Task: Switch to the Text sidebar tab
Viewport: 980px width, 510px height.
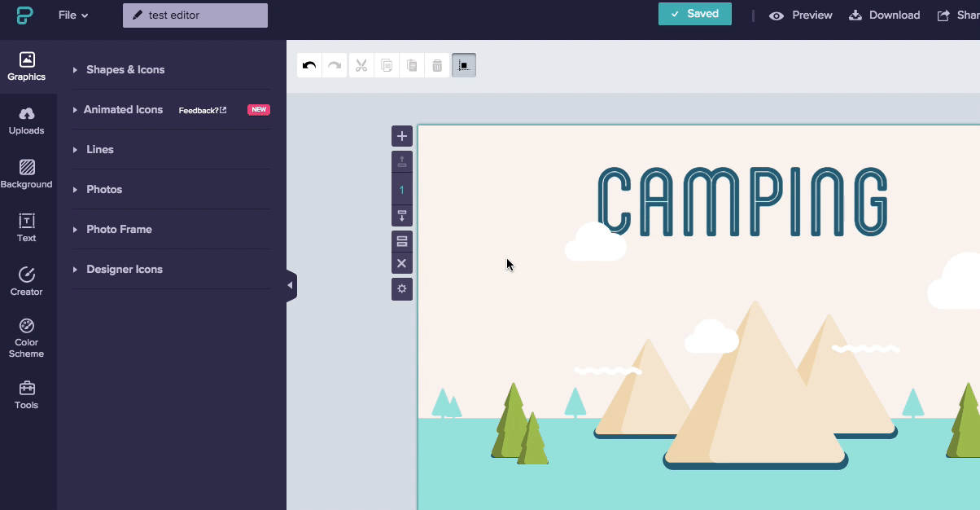Action: click(x=27, y=228)
